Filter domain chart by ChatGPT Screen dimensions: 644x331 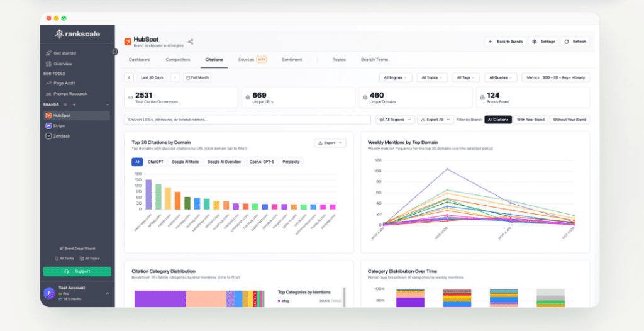click(155, 162)
